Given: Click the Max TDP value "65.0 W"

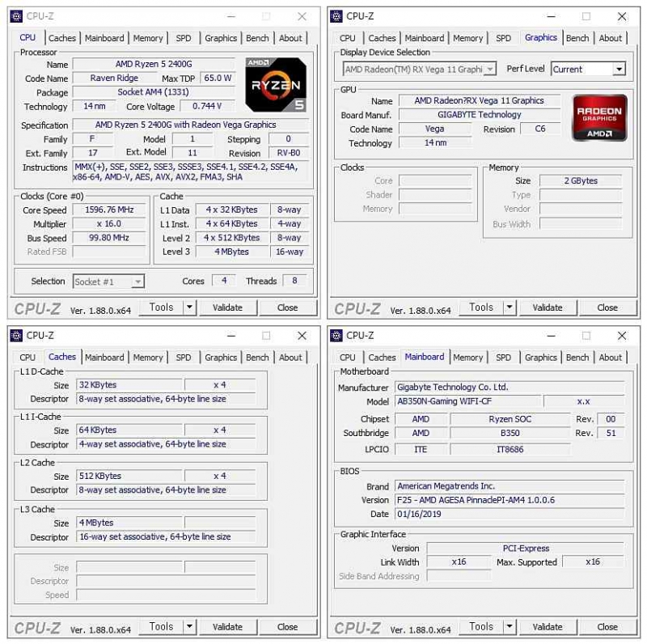Looking at the screenshot, I should 218,78.
